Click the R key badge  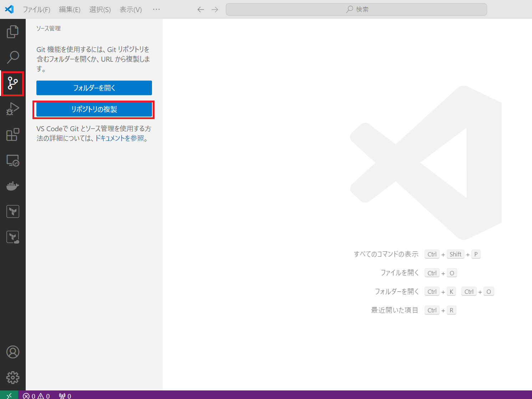tap(451, 310)
